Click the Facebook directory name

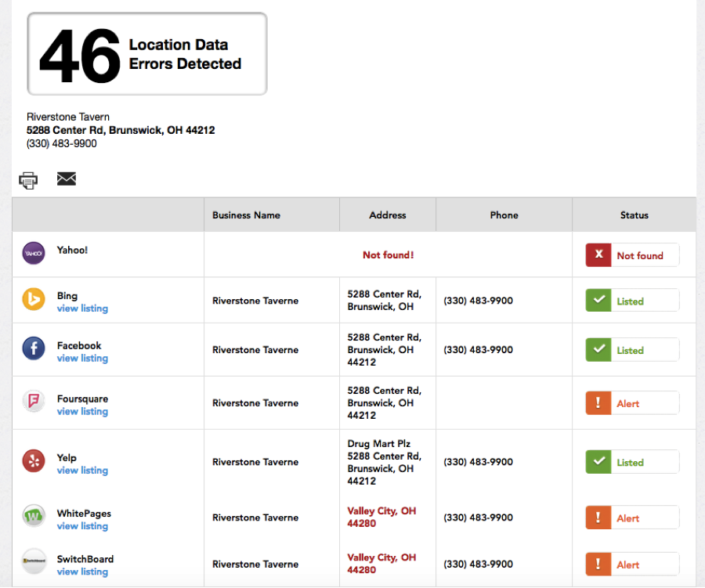click(x=79, y=345)
